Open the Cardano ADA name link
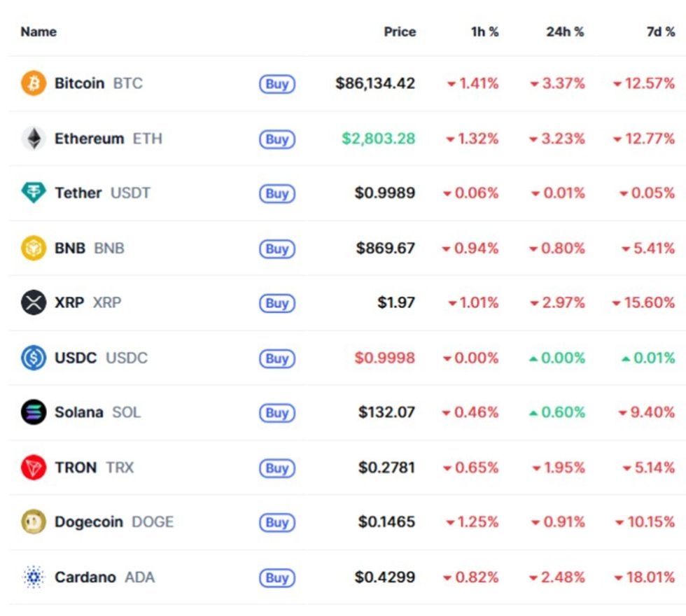This screenshot has height=616, width=686. click(x=104, y=577)
